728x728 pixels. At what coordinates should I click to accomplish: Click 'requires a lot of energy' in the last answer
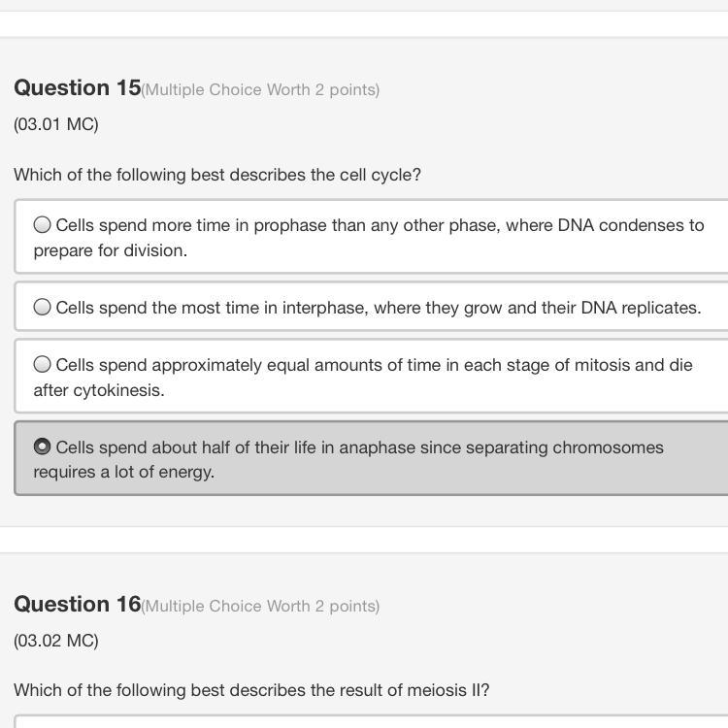(x=123, y=473)
